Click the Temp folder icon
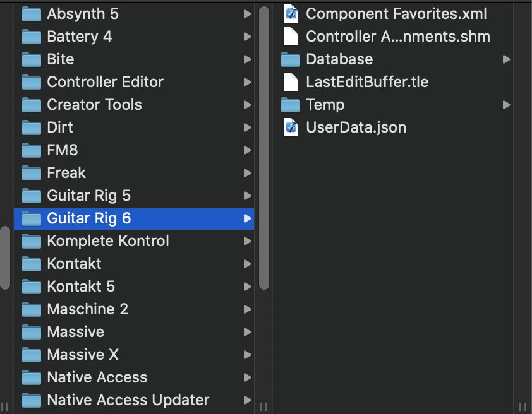Screen dimensions: 532x414 point(291,105)
